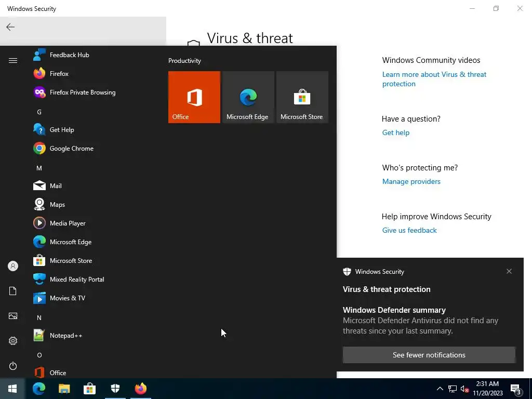
Task: Open File Explorer from the taskbar
Action: (64, 389)
